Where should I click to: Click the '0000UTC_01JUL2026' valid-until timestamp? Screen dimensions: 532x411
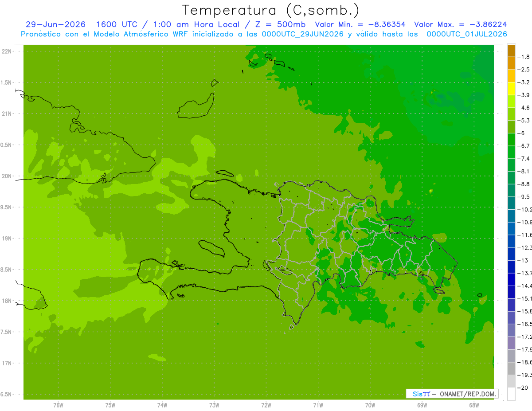pos(467,34)
